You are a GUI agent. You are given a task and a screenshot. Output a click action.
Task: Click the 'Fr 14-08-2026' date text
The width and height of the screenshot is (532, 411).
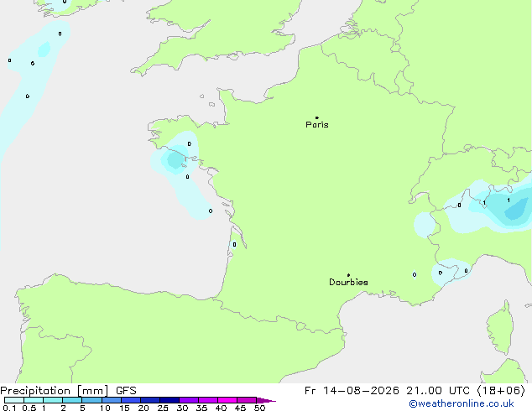pos(352,391)
